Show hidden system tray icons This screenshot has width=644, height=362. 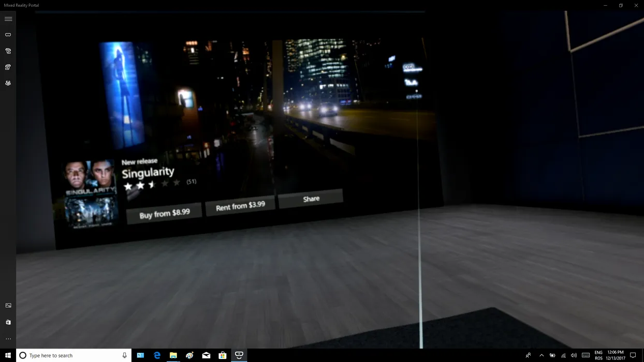click(541, 355)
